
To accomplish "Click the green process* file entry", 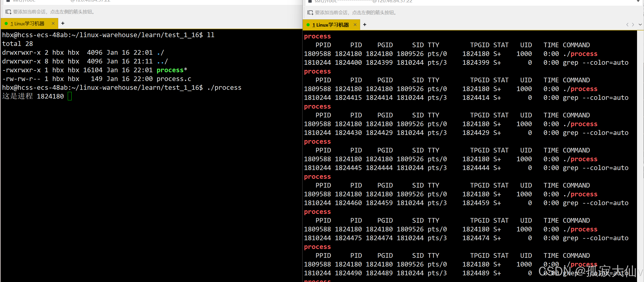I will 172,70.
